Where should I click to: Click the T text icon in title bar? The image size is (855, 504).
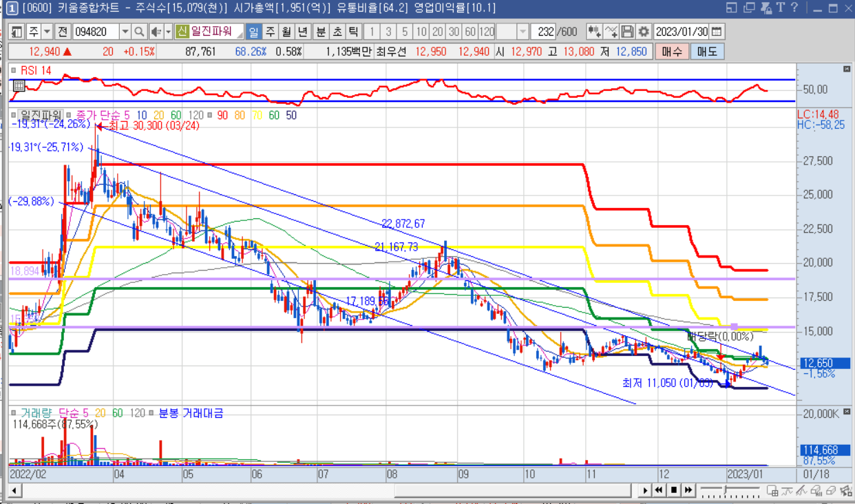(780, 8)
